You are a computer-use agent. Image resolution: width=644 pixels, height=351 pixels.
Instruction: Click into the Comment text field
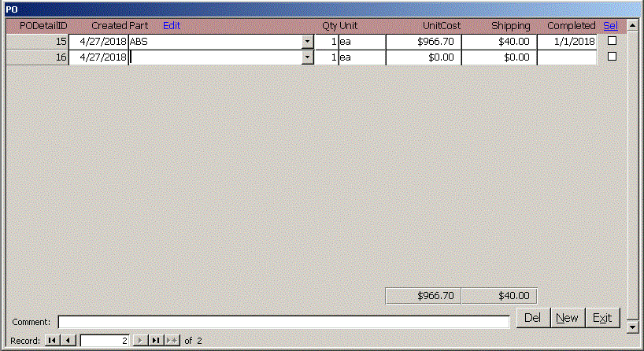(283, 322)
